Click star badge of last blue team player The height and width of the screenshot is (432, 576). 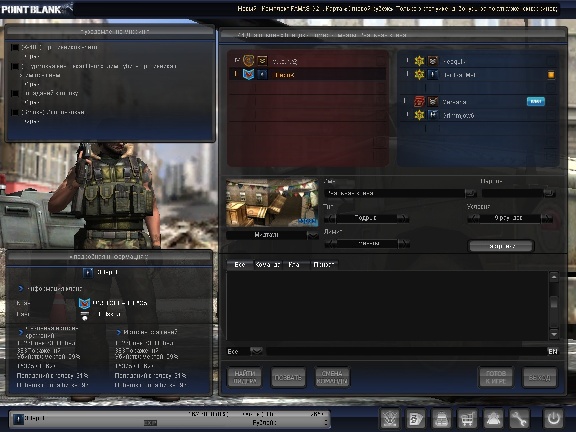[x=419, y=115]
